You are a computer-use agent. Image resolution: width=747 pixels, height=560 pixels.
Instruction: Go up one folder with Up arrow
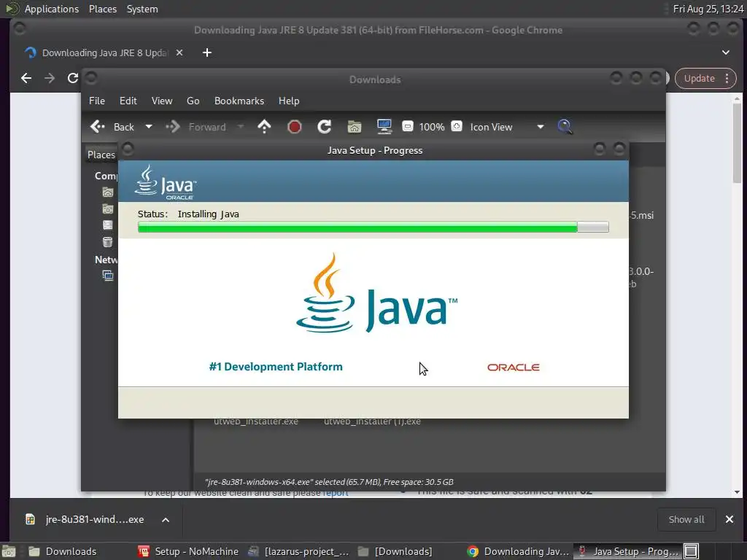point(264,127)
